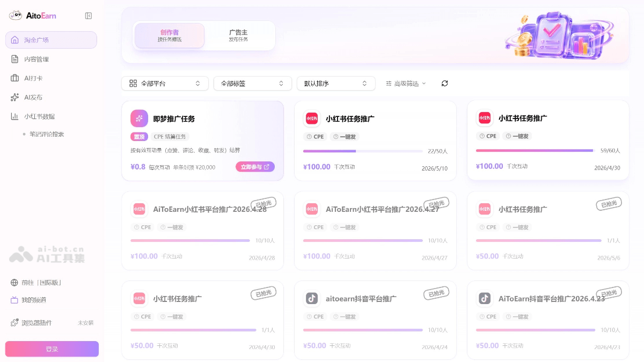Open 我的频道 link
The image size is (644, 362).
34,300
